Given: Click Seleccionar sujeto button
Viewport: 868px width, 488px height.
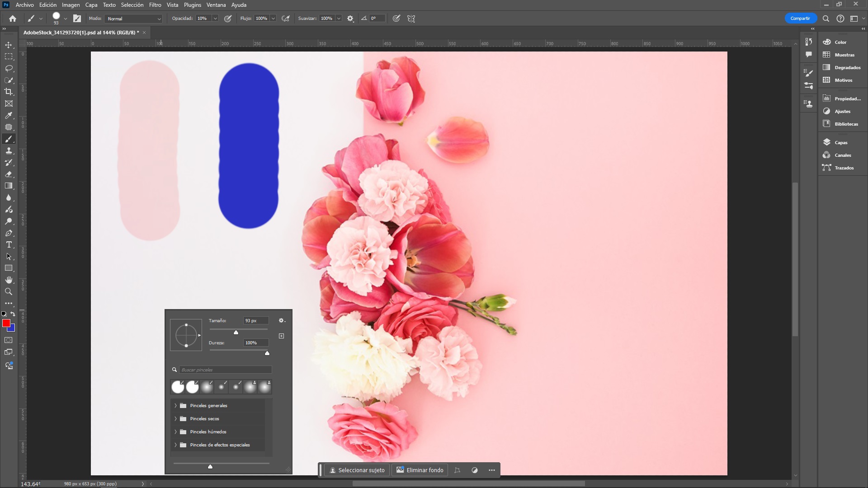Looking at the screenshot, I should [x=357, y=470].
